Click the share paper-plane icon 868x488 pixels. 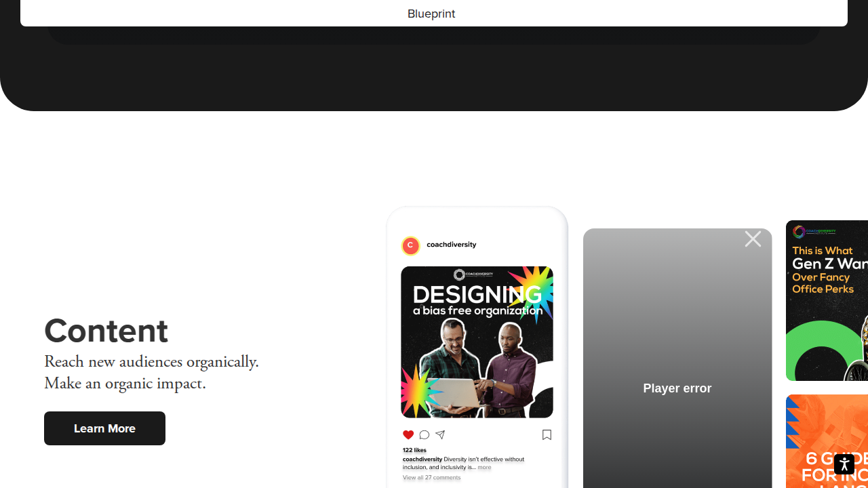tap(440, 435)
